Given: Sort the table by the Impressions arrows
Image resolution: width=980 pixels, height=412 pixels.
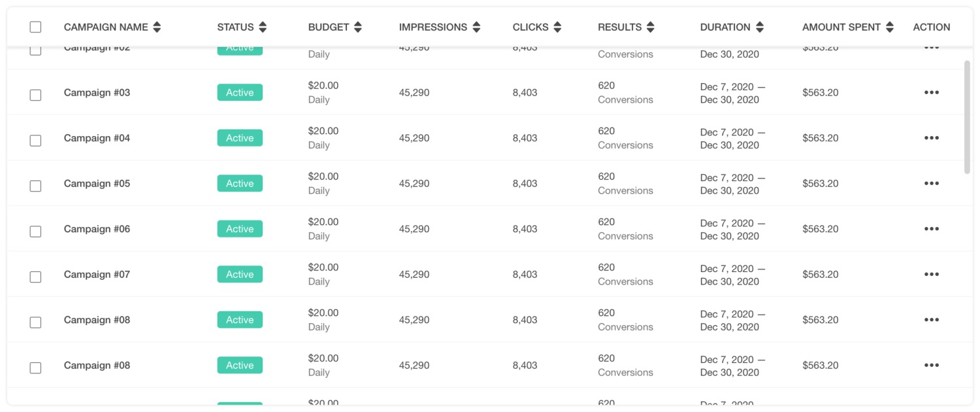Looking at the screenshot, I should [x=476, y=27].
